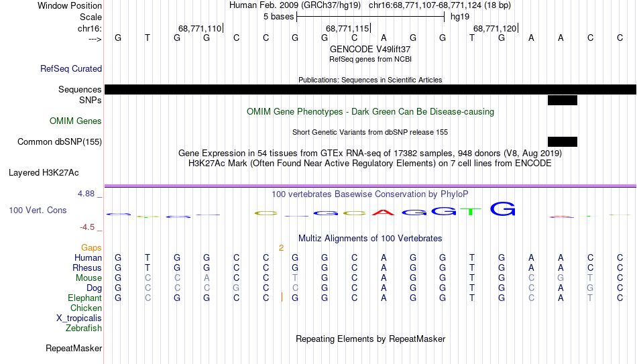Click the 68,771,120 position tick label
Image resolution: width=637 pixels, height=364 pixels.
tap(495, 28)
